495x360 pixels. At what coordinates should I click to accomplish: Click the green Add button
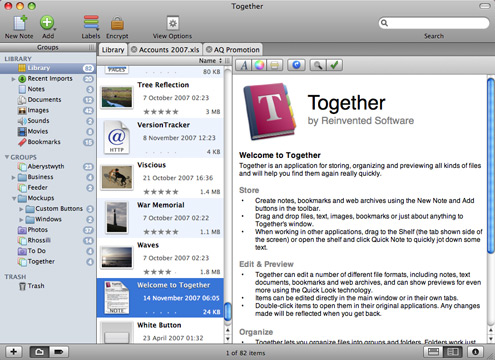coord(47,23)
